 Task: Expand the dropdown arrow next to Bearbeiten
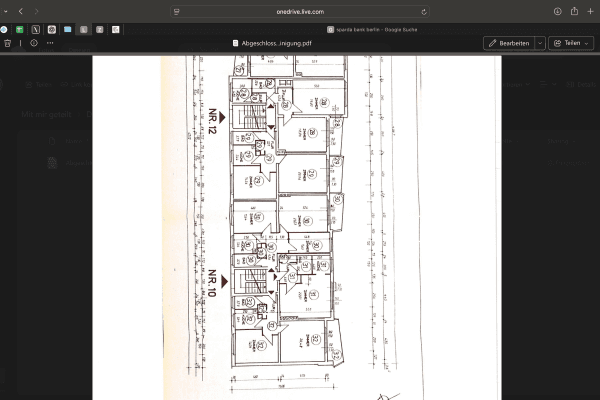click(540, 43)
